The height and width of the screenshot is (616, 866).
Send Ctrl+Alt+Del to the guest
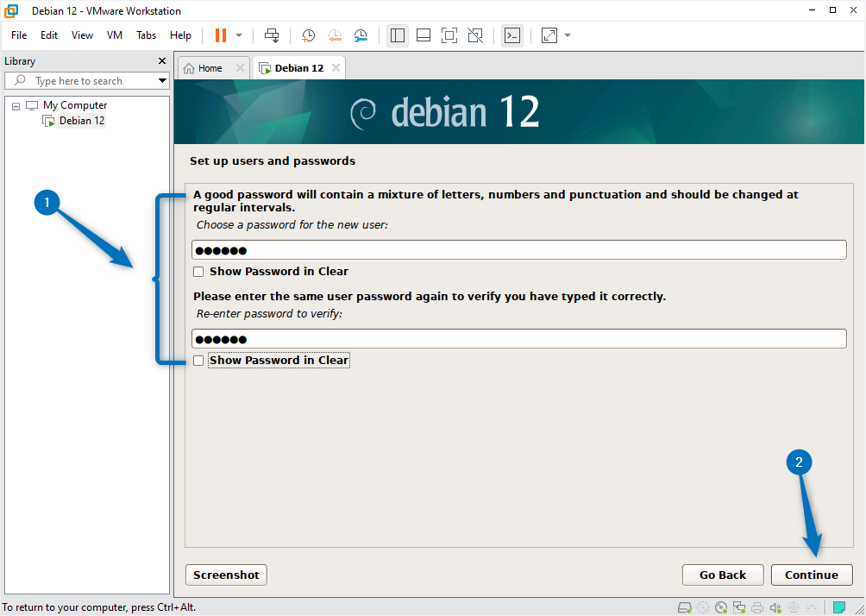[x=272, y=35]
